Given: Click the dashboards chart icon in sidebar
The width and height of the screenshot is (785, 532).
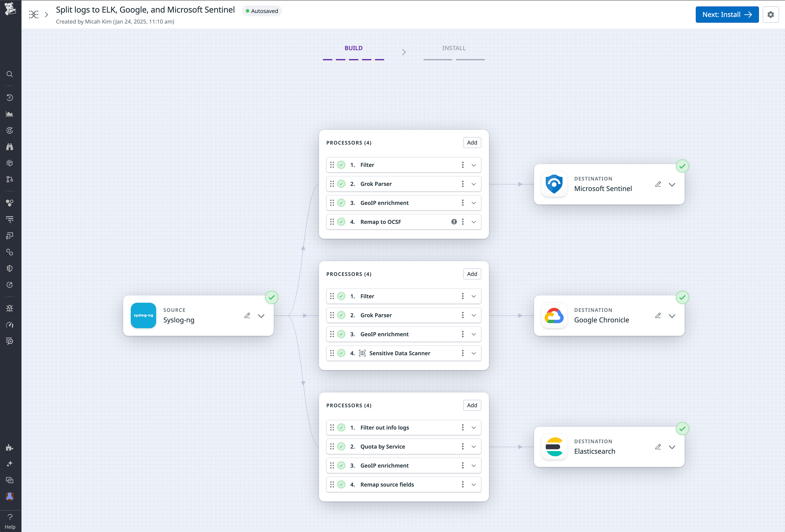Looking at the screenshot, I should [x=10, y=114].
